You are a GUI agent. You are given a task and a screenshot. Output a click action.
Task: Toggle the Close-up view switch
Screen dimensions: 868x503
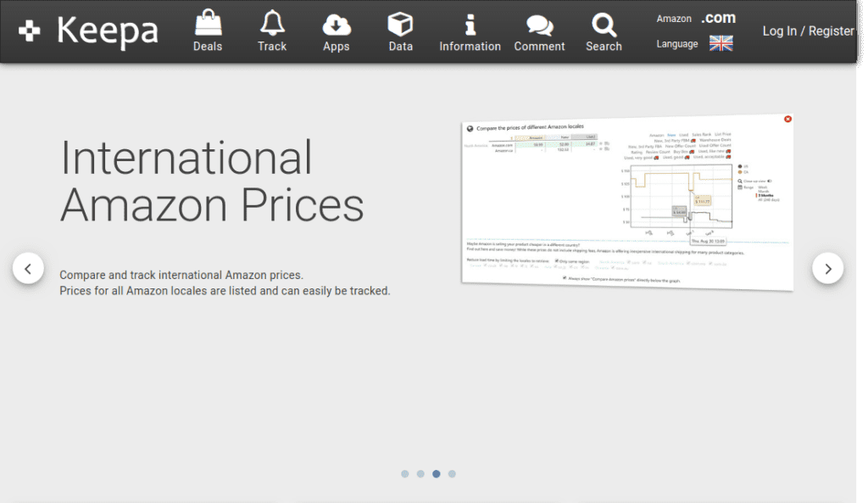[x=770, y=181]
